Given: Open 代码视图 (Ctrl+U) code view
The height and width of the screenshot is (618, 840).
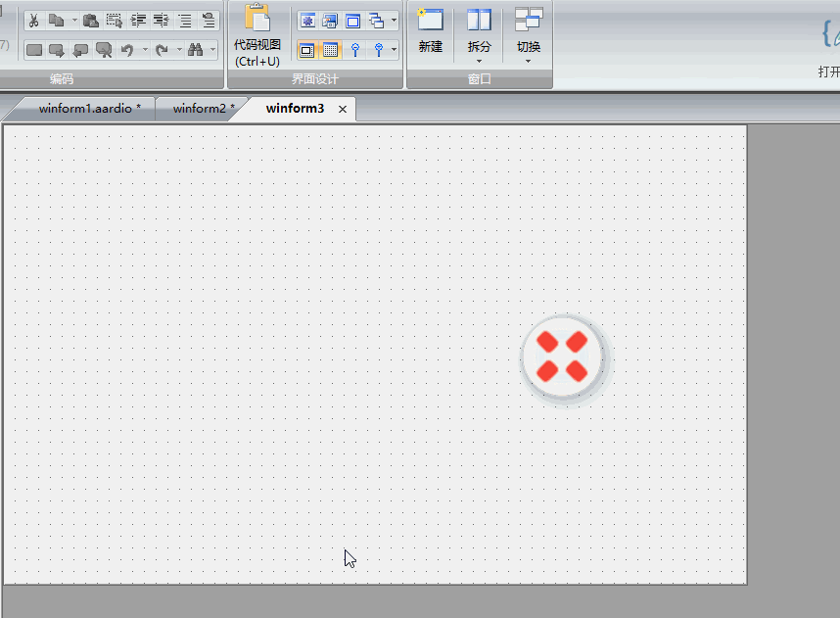Looking at the screenshot, I should 257,36.
